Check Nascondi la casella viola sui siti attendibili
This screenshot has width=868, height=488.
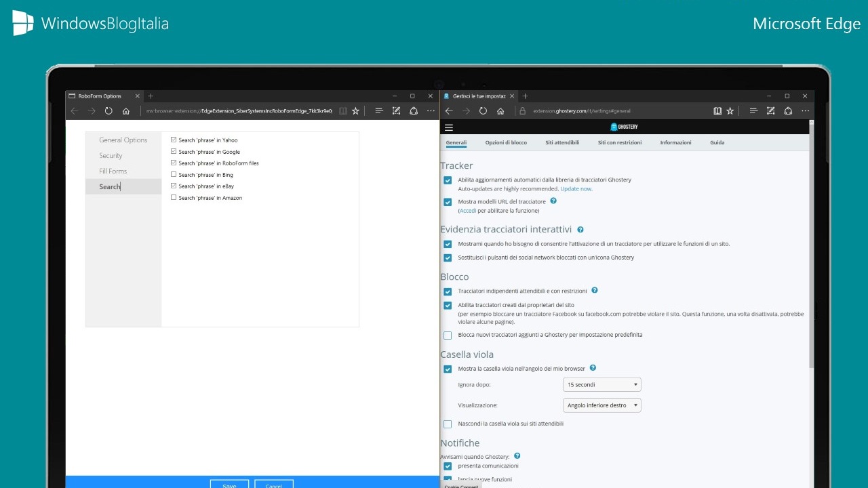click(448, 424)
